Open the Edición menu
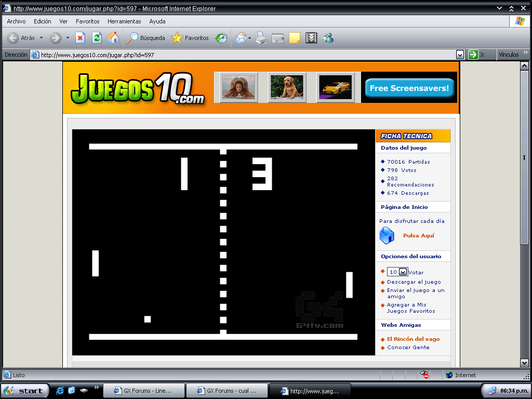This screenshot has height=399, width=532. coord(43,21)
